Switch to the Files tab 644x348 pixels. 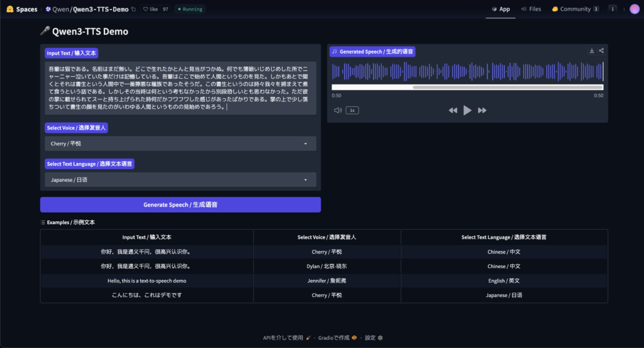[531, 9]
